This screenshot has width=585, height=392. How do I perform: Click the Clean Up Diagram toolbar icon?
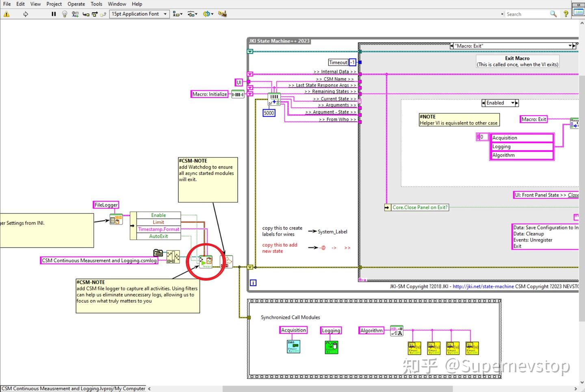click(222, 14)
